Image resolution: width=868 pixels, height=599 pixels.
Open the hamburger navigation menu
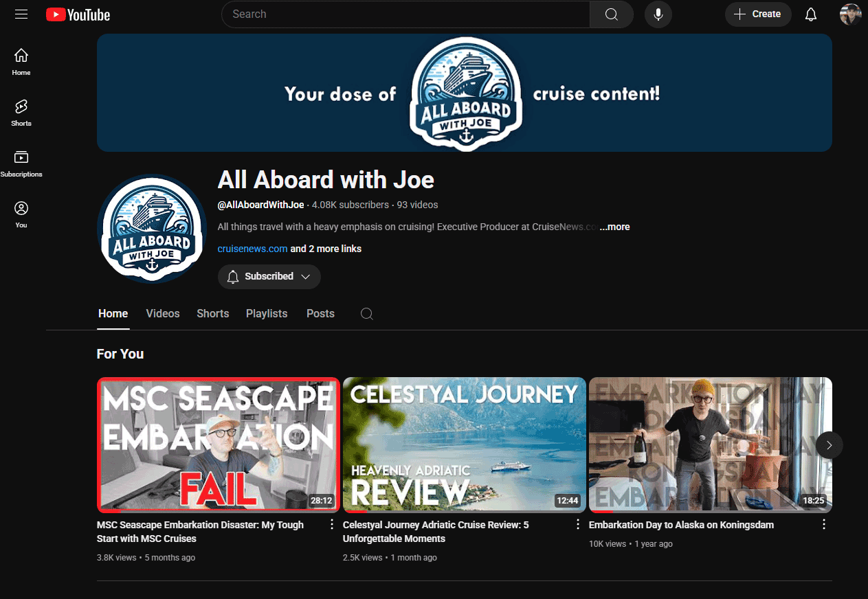click(21, 14)
